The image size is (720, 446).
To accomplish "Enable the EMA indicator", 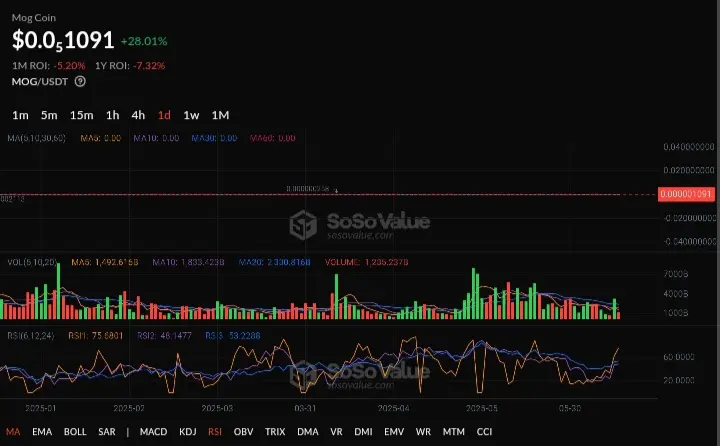I will 42,432.
